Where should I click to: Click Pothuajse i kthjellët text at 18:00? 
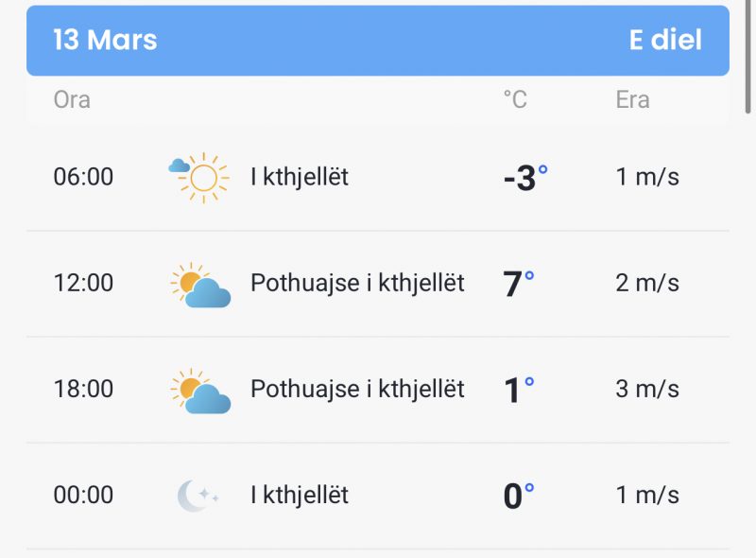[357, 389]
